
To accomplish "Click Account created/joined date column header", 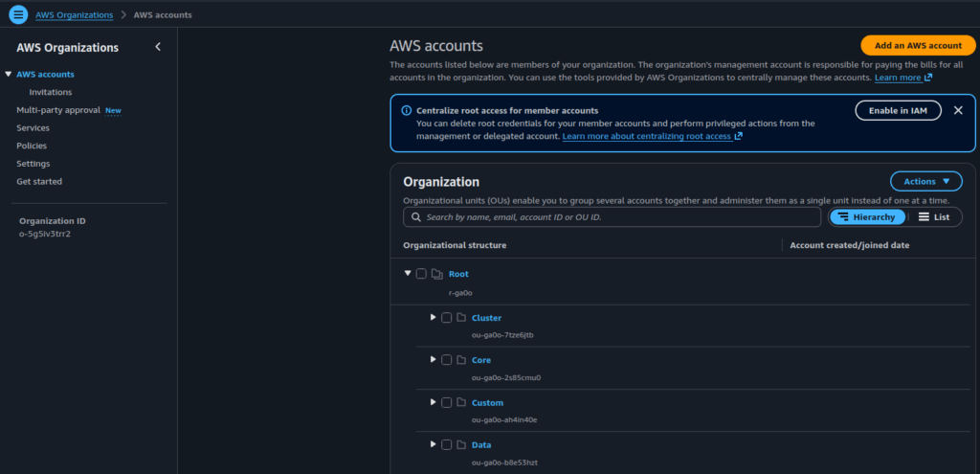I will (850, 245).
